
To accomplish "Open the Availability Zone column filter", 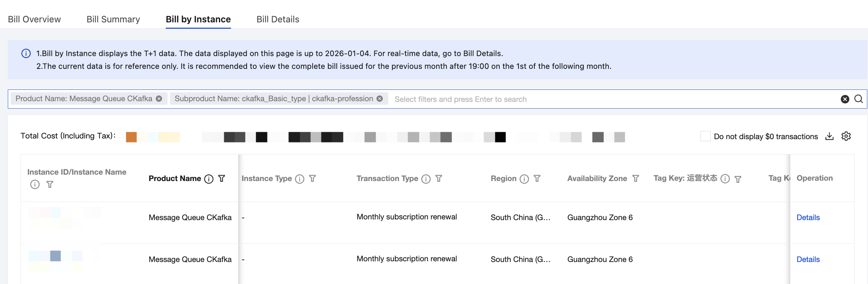I will point(636,179).
